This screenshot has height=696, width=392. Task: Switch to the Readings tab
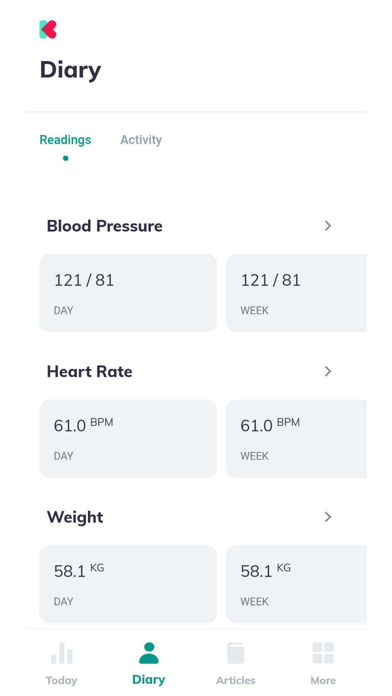(x=65, y=140)
